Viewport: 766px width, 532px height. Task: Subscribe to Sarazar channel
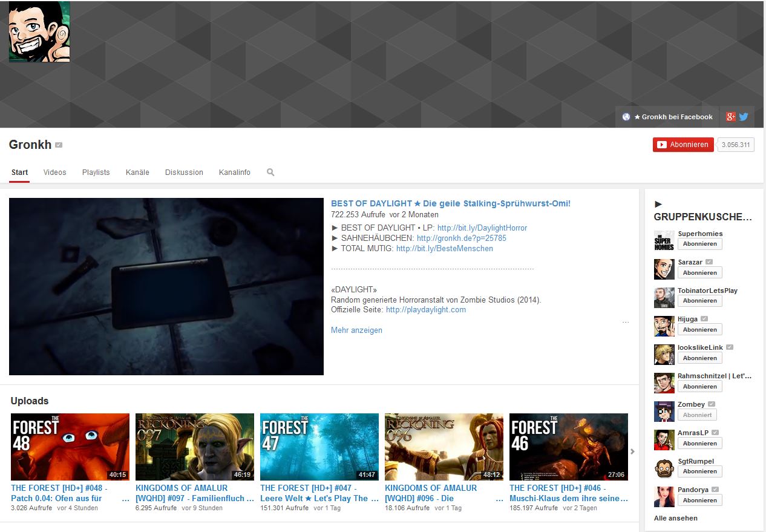point(699,273)
